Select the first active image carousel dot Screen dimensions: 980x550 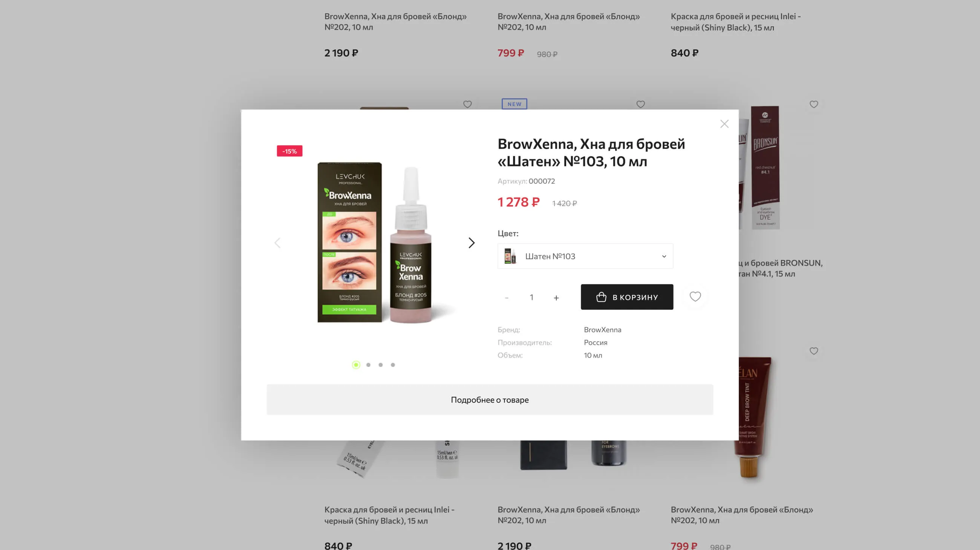pyautogui.click(x=356, y=365)
